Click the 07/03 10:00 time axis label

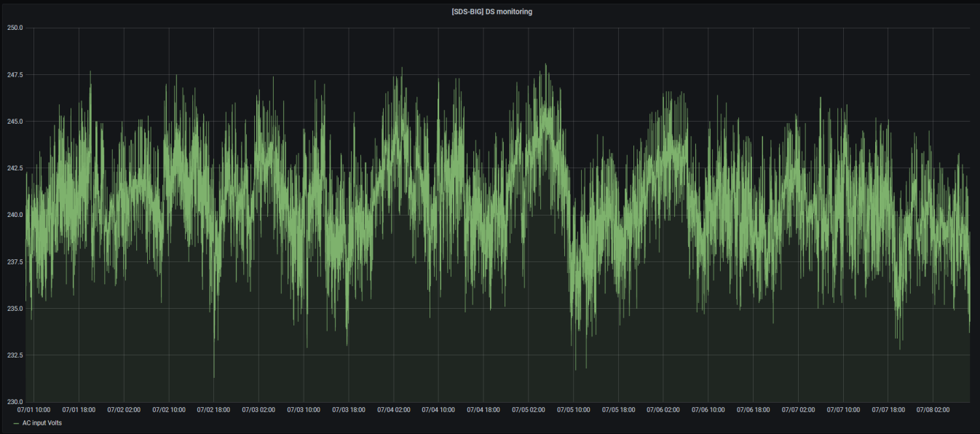pyautogui.click(x=304, y=410)
